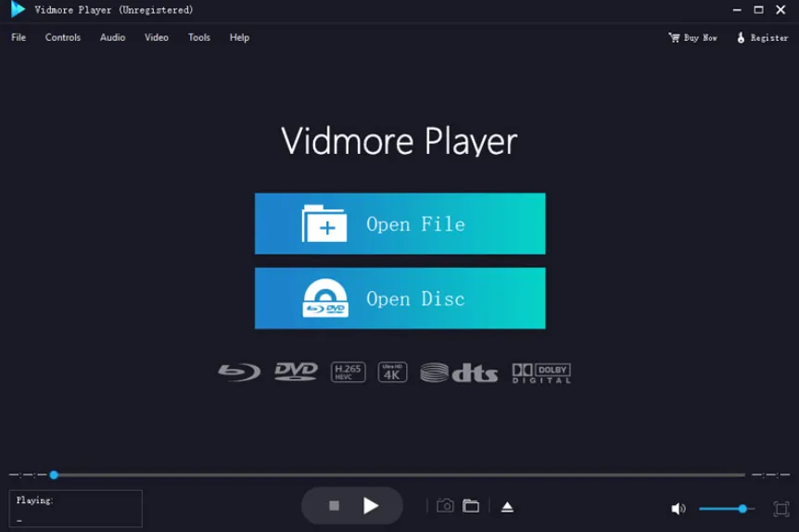This screenshot has width=799, height=532.
Task: Click the eject disc icon
Action: [x=507, y=507]
